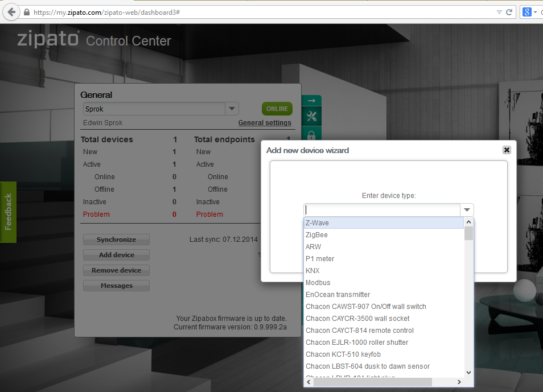This screenshot has width=543, height=392.
Task: Click the browser URL address field
Action: (263, 13)
